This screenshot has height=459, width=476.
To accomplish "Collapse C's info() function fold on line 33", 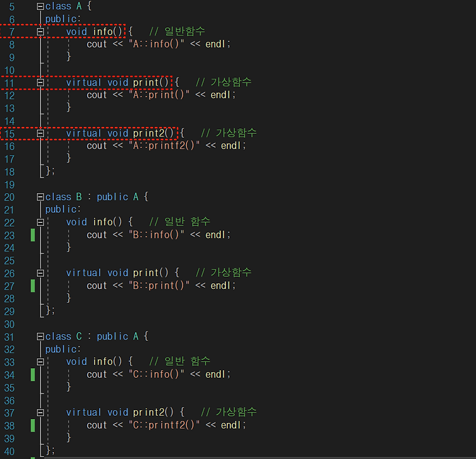I will pos(41,362).
